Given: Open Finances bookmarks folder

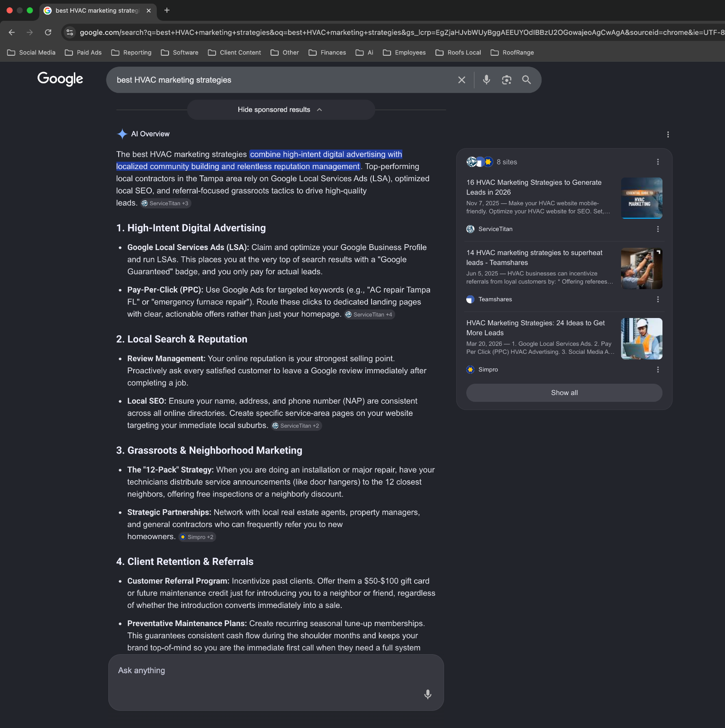Looking at the screenshot, I should click(x=328, y=53).
